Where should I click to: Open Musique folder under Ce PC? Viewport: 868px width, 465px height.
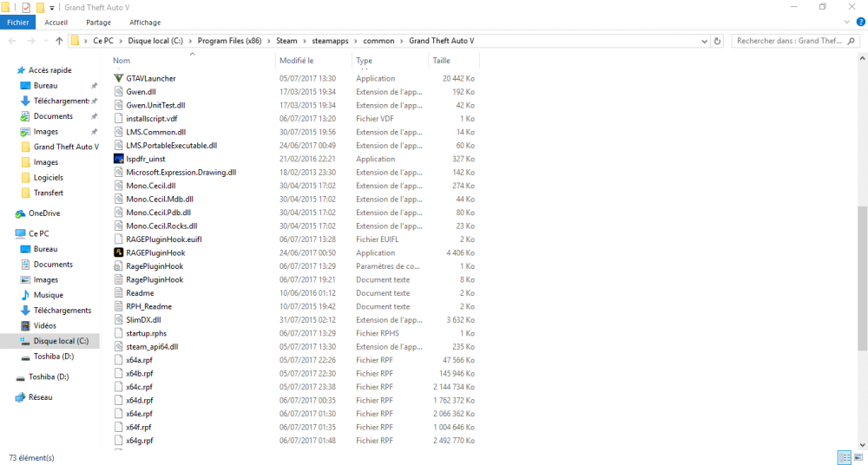48,295
